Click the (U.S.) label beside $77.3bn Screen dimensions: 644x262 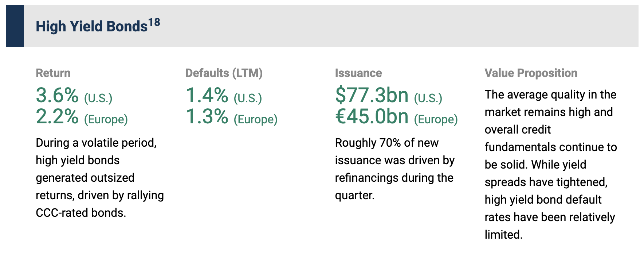click(428, 98)
